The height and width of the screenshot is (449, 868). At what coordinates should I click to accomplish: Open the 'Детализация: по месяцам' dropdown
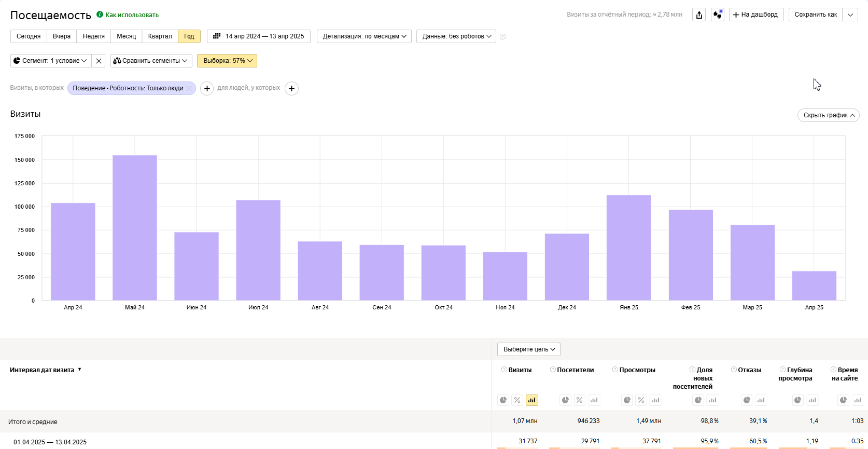pyautogui.click(x=364, y=36)
